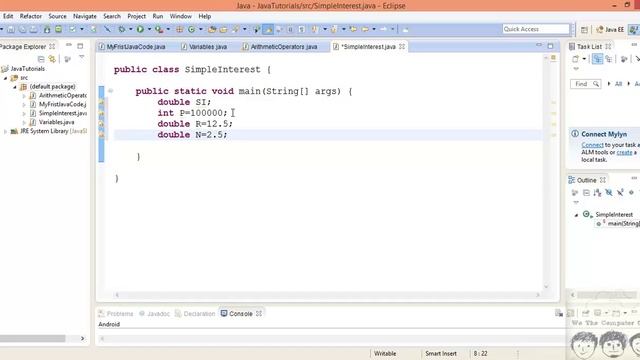Click the Outline sort alphabetically icon
This screenshot has height=360, width=640.
point(598,192)
